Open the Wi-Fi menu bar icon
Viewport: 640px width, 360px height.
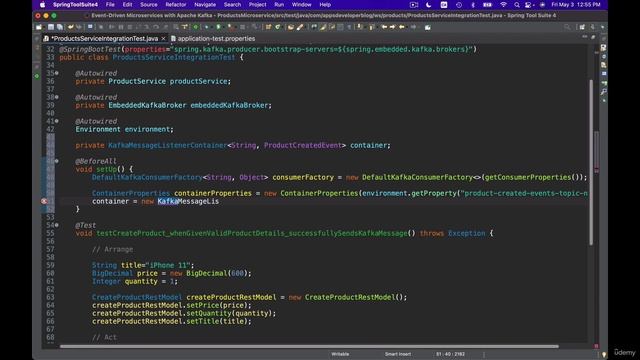(x=503, y=5)
